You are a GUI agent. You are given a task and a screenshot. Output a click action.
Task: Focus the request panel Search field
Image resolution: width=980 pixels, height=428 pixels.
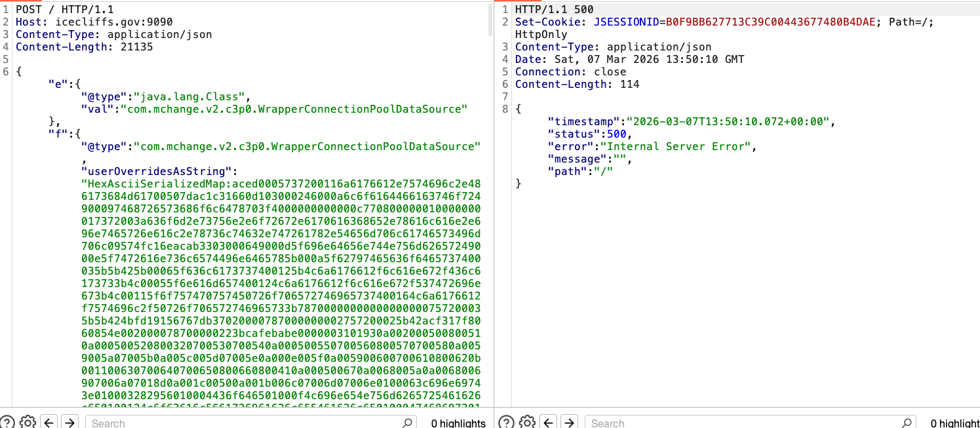click(x=243, y=423)
